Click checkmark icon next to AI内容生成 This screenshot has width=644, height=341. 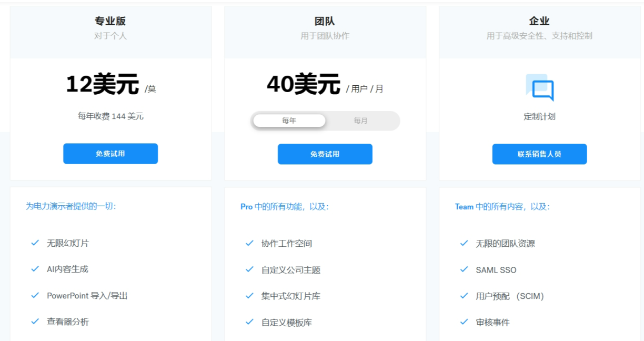pyautogui.click(x=35, y=269)
